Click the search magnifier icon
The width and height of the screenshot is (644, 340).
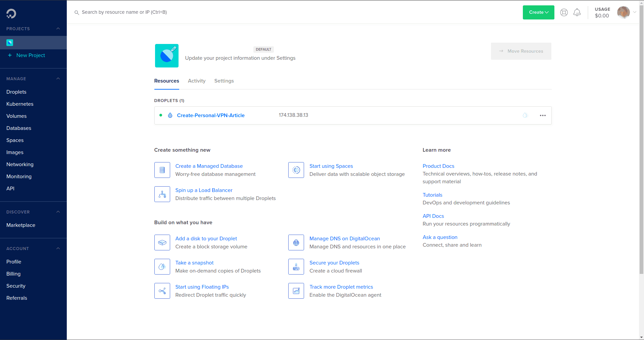[77, 12]
